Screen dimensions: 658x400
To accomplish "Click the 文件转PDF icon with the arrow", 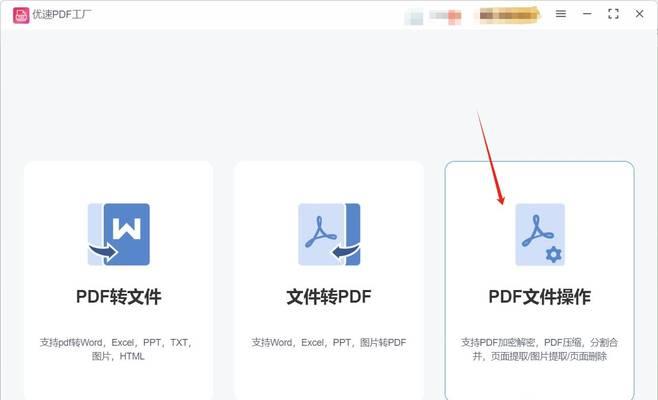I will point(329,234).
